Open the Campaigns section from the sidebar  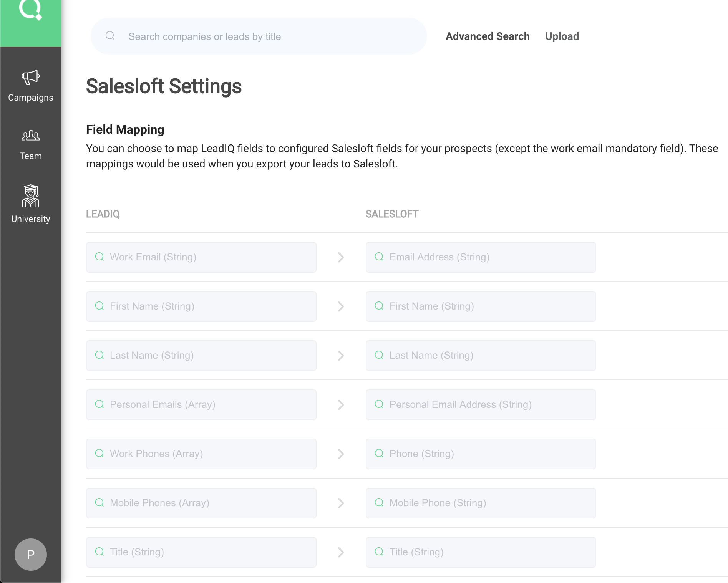(x=31, y=85)
